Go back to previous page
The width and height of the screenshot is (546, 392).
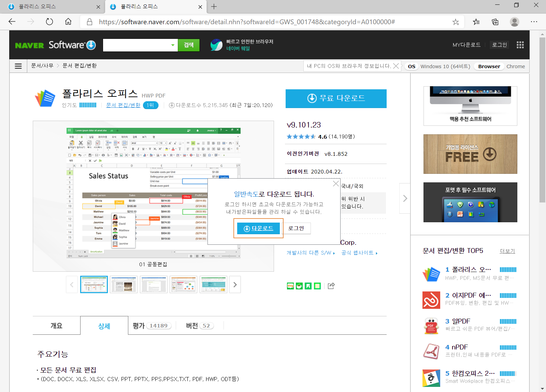12,22
